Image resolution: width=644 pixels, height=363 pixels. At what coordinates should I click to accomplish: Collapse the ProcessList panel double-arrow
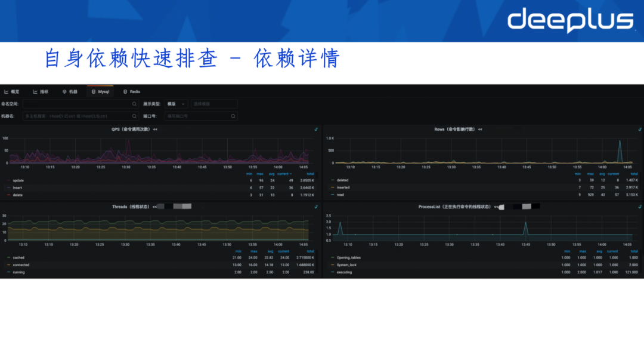[x=496, y=207]
